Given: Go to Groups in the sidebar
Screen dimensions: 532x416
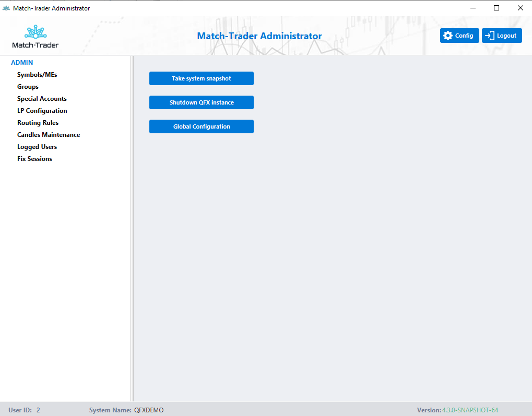Looking at the screenshot, I should (28, 87).
